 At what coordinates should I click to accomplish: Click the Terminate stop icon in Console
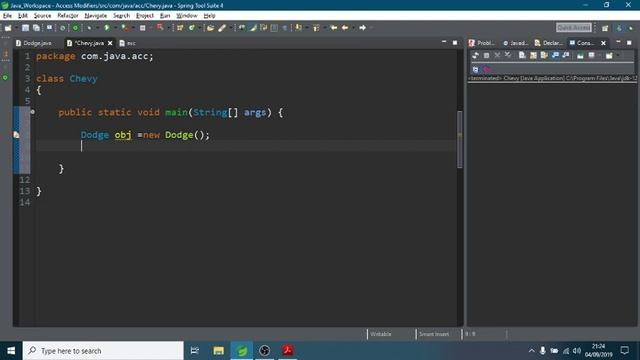pos(486,55)
